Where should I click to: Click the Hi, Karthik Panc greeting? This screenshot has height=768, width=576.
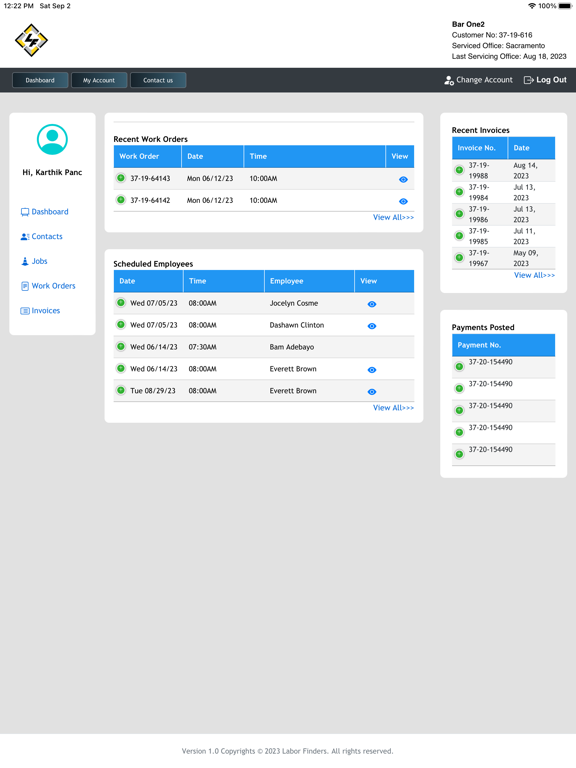coord(52,172)
